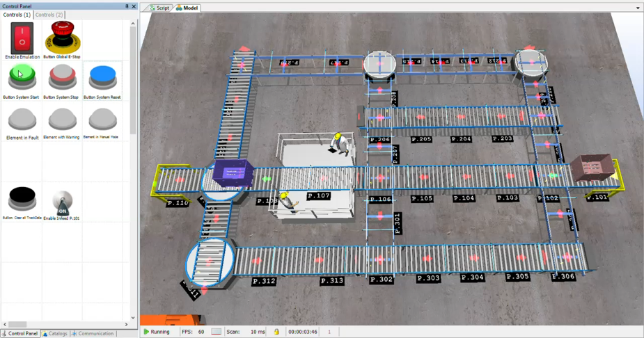Toggle the Enable Emulation rocker switch
644x338 pixels.
(x=22, y=38)
